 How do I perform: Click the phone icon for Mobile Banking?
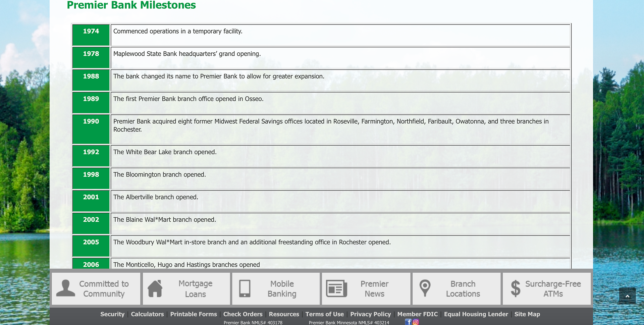tap(245, 288)
